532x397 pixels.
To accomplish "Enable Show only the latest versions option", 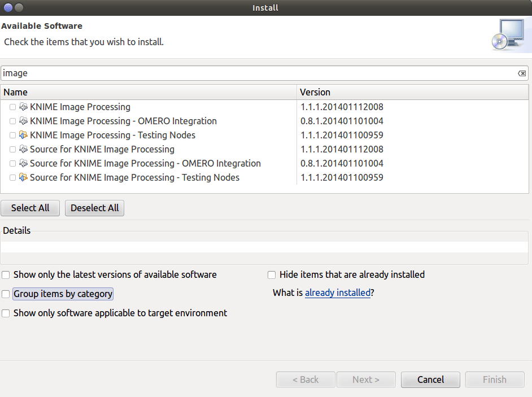I will click(5, 274).
